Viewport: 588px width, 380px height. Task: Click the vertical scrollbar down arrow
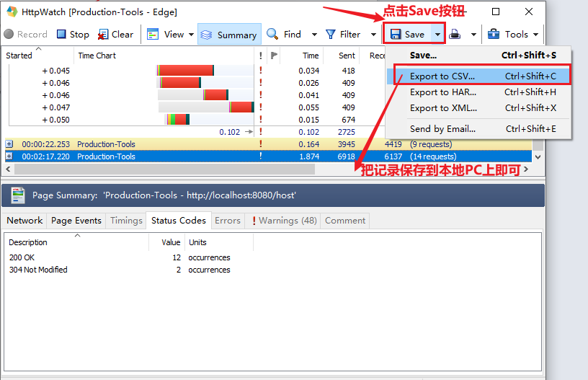click(x=538, y=156)
